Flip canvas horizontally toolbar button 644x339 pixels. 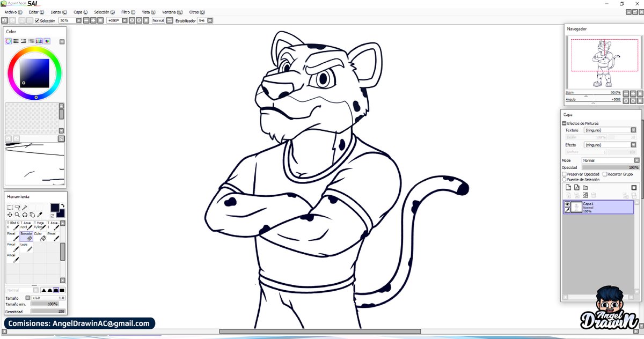[x=170, y=21]
